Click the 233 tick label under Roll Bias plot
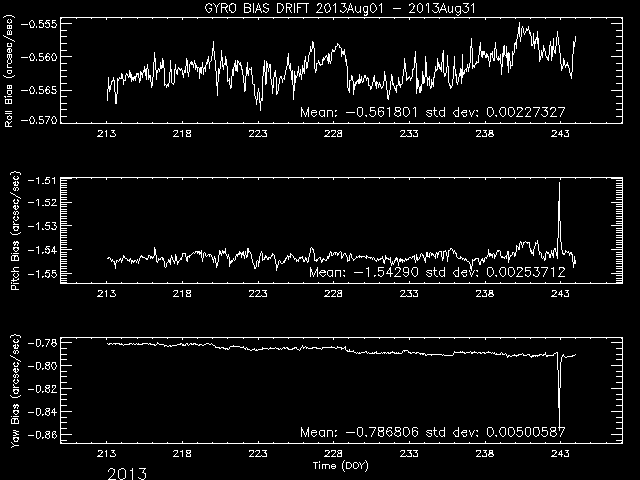640x480 pixels. click(x=409, y=137)
